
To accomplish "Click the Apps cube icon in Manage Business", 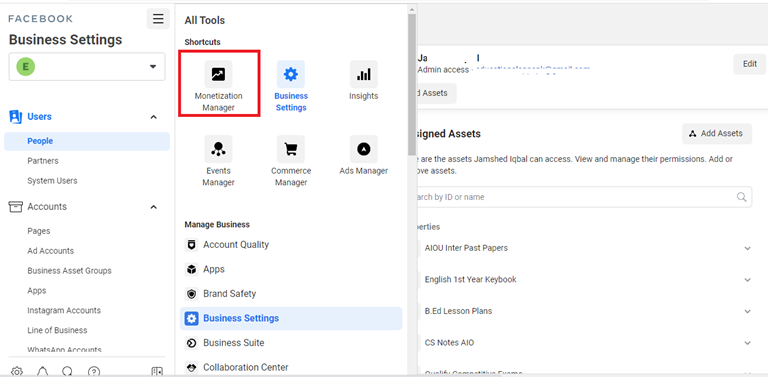I will (x=192, y=269).
